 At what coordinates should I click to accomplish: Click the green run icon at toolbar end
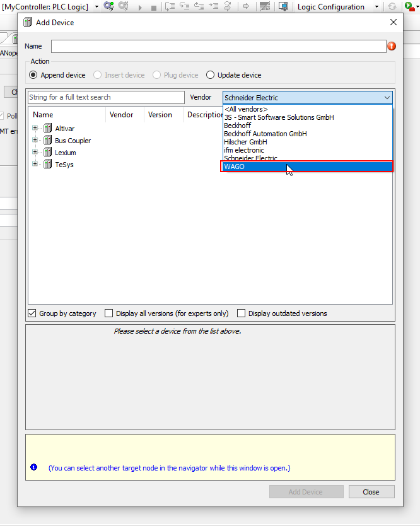409,6
